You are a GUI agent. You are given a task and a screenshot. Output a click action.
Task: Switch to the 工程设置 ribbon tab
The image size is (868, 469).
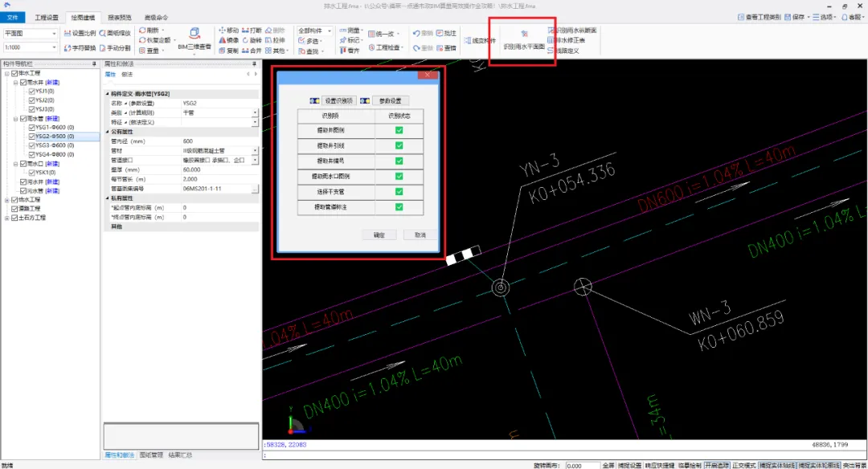click(x=47, y=18)
